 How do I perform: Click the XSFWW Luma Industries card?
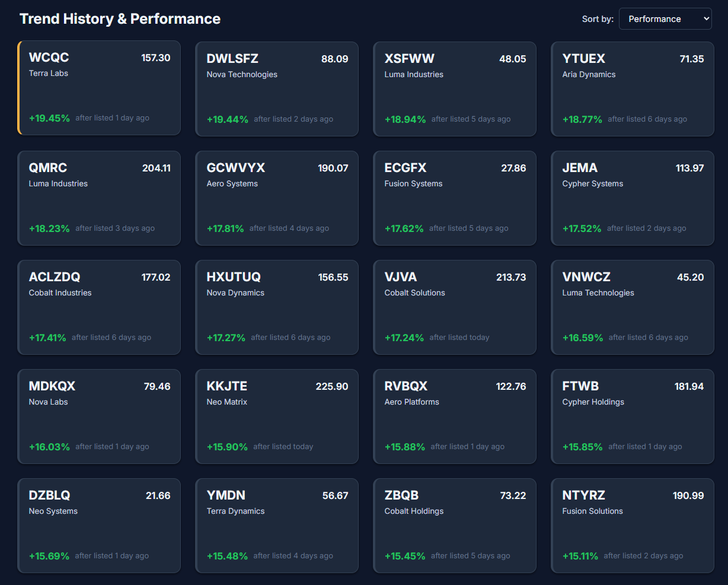click(x=455, y=89)
